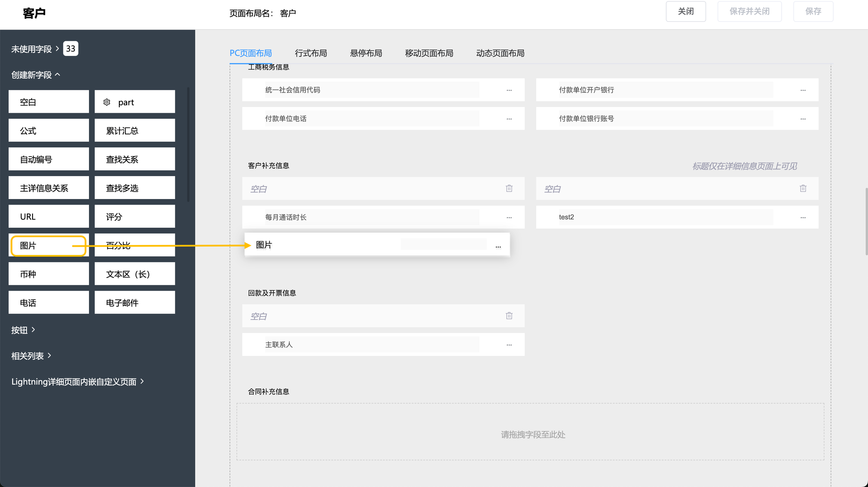Collapse the 创建新字段 section
This screenshot has width=868, height=487.
click(x=36, y=75)
